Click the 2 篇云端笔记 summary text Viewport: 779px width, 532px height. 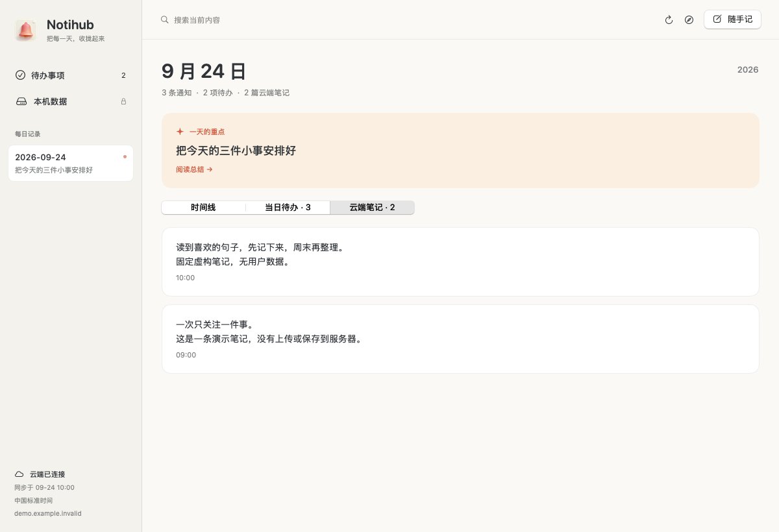click(x=267, y=93)
